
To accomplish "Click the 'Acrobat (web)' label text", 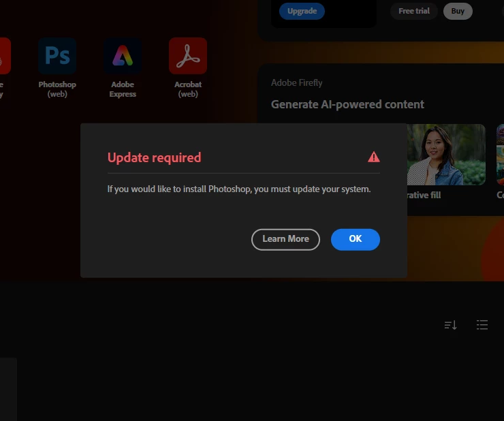I will (x=188, y=89).
